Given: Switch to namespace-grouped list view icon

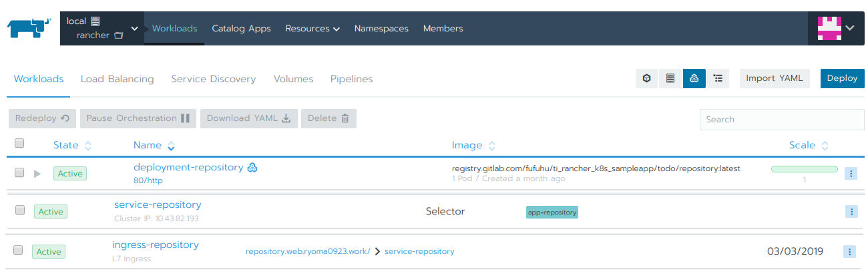Looking at the screenshot, I should coord(718,78).
